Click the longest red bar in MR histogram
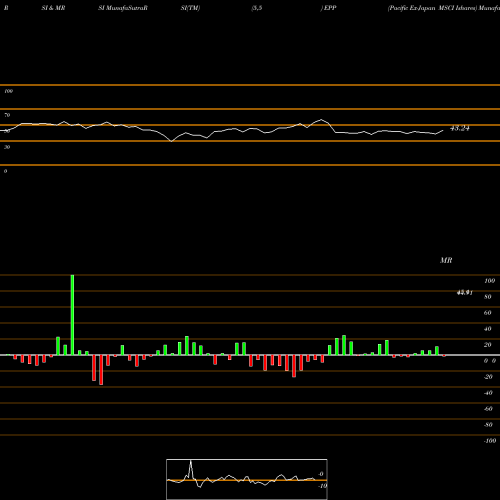This screenshot has width=500, height=500. [x=101, y=370]
